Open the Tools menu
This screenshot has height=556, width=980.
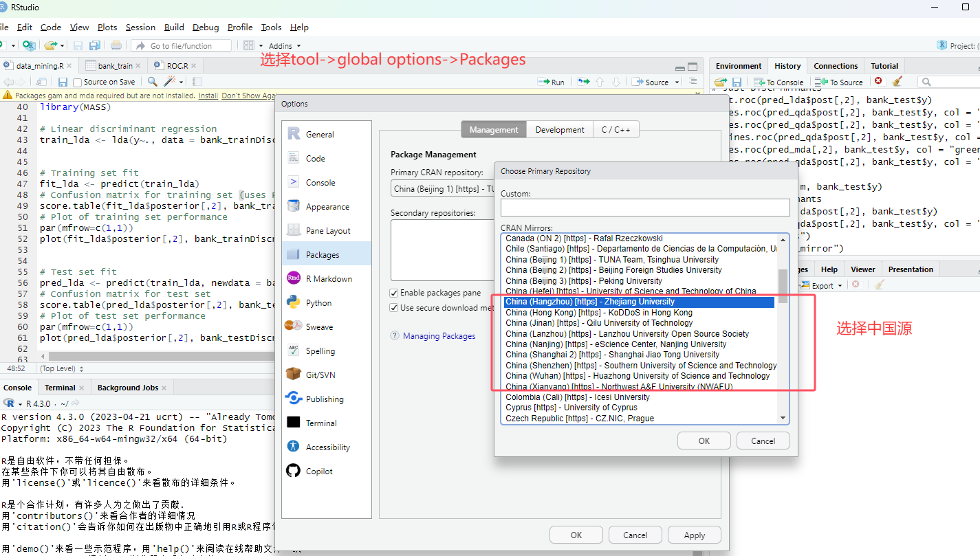(271, 27)
